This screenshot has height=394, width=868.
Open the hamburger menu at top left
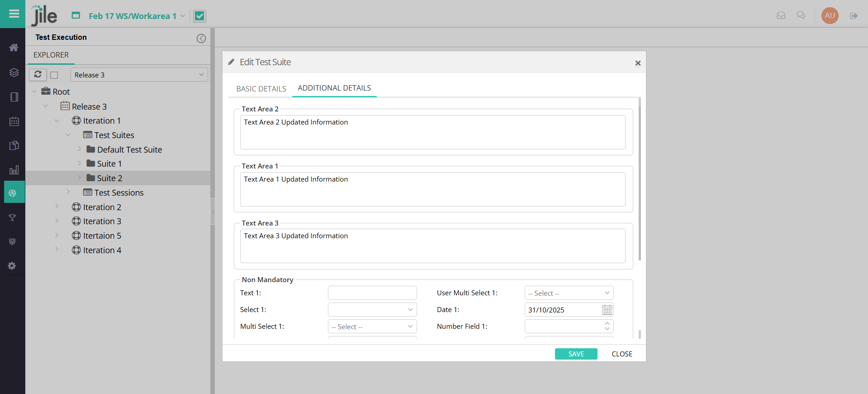click(14, 14)
